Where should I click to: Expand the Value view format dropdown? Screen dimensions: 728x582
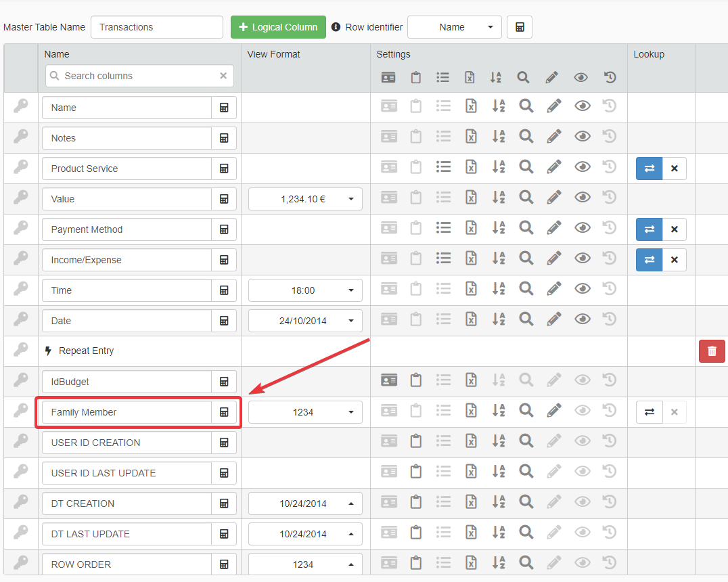click(305, 199)
